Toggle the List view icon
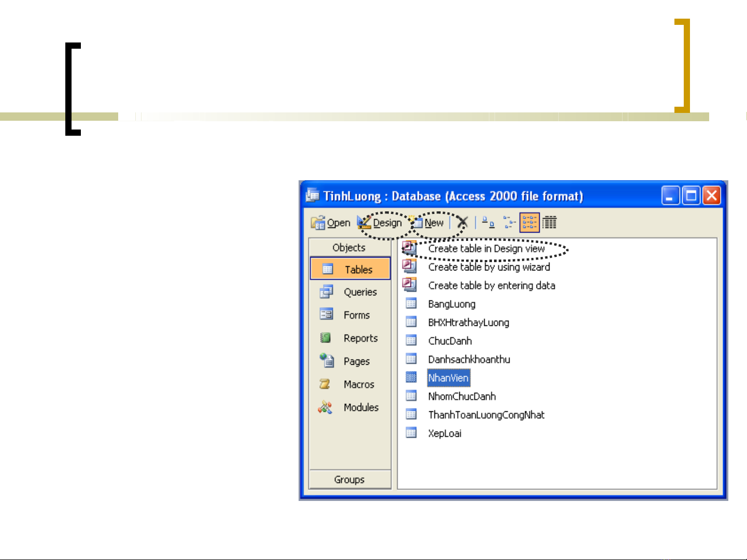 529,223
